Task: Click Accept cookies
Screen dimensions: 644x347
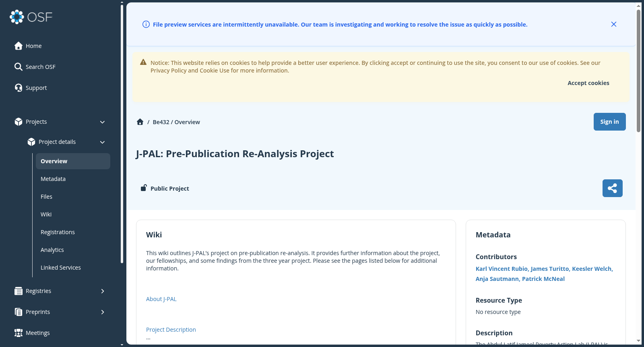Action: 588,83
